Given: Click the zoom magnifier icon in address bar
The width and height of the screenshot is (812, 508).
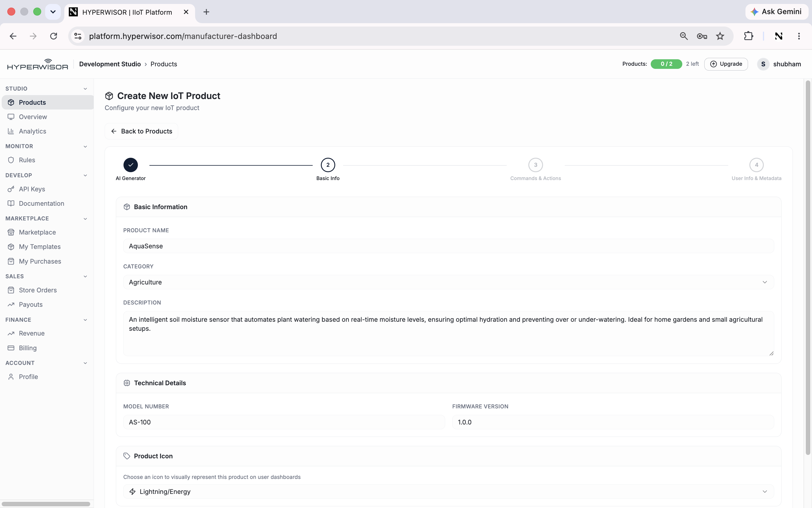Looking at the screenshot, I should (684, 36).
